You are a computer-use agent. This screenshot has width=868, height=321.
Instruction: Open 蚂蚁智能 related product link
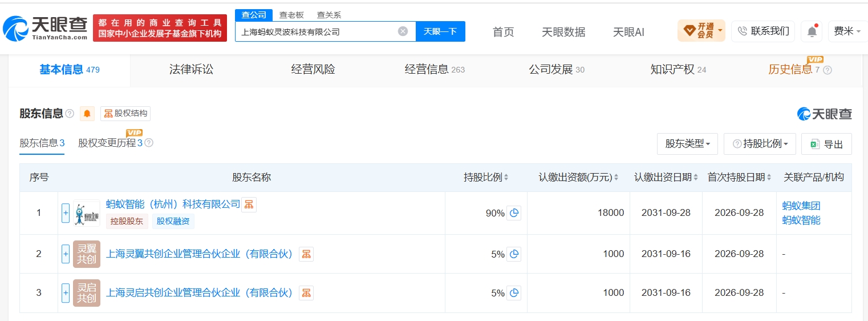[801, 220]
